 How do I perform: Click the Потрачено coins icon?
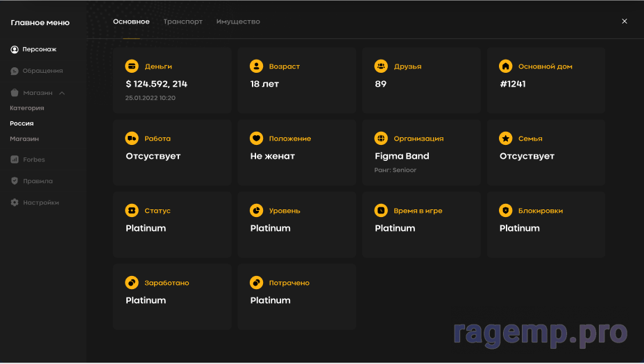click(256, 283)
